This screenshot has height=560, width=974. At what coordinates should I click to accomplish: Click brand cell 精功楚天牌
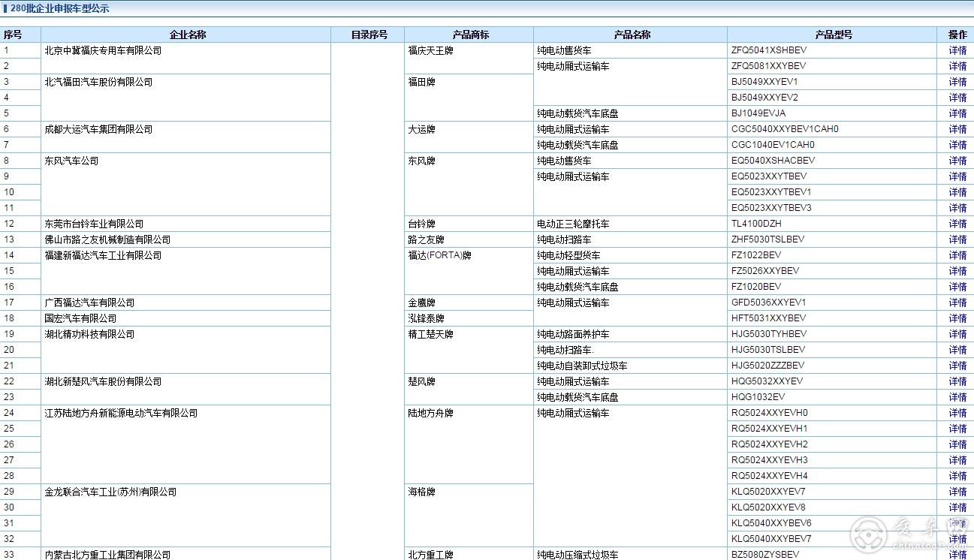point(430,335)
